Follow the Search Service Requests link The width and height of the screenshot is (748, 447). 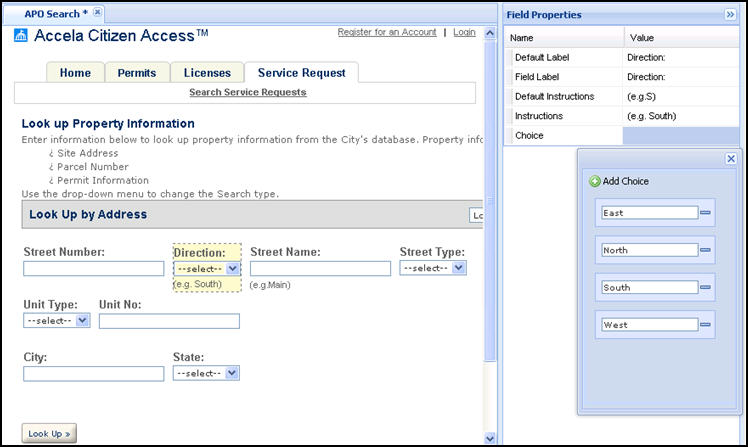[247, 92]
